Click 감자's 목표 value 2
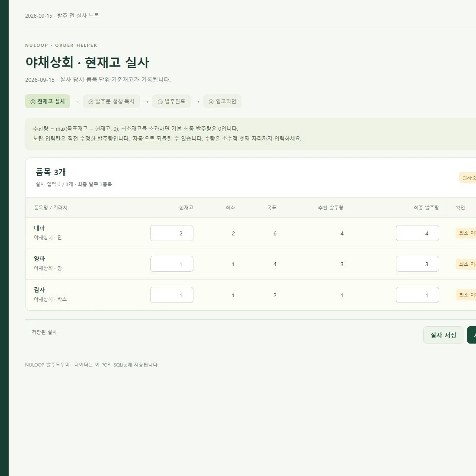Screen dimensions: 476x476 click(275, 296)
